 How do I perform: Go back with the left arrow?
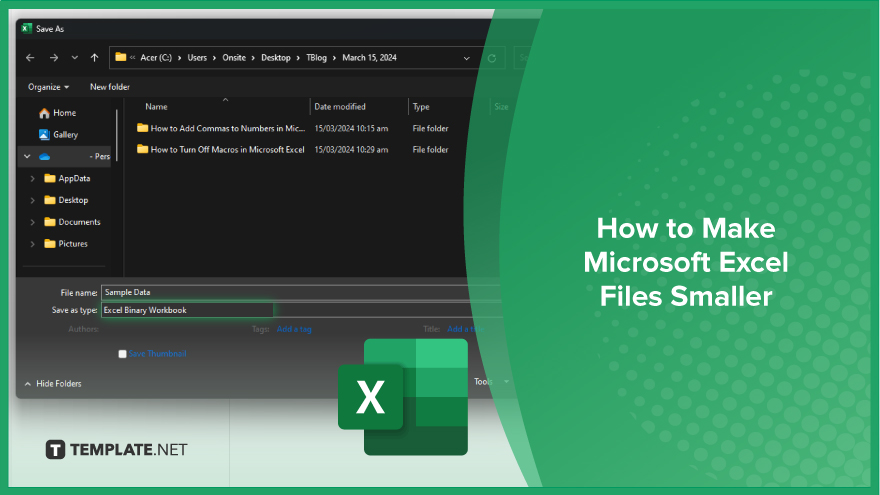[x=30, y=58]
